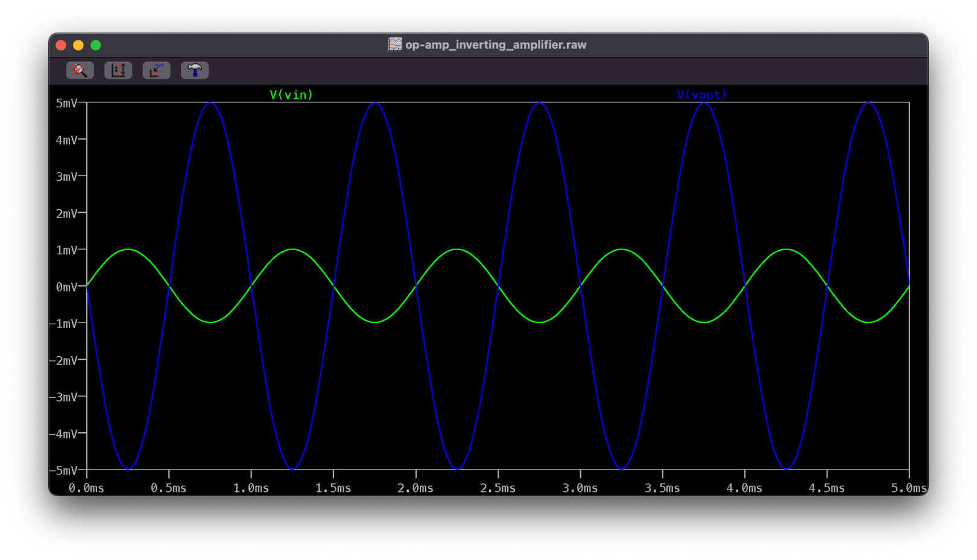This screenshot has width=977, height=560.
Task: Close the waveform window with red button
Action: coord(61,45)
